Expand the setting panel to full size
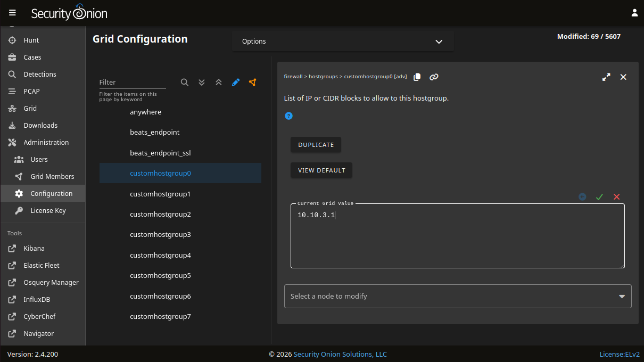The width and height of the screenshot is (644, 362). [x=606, y=77]
